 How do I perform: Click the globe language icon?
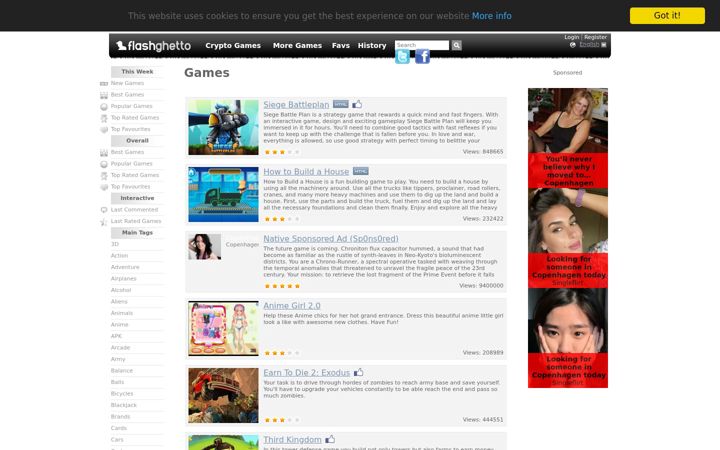pyautogui.click(x=573, y=45)
